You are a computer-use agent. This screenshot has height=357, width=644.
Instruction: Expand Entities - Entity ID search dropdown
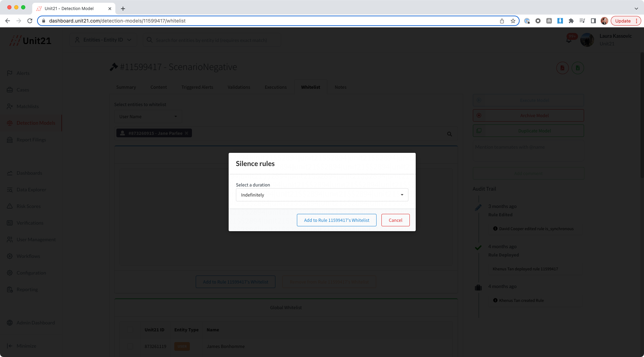point(103,40)
